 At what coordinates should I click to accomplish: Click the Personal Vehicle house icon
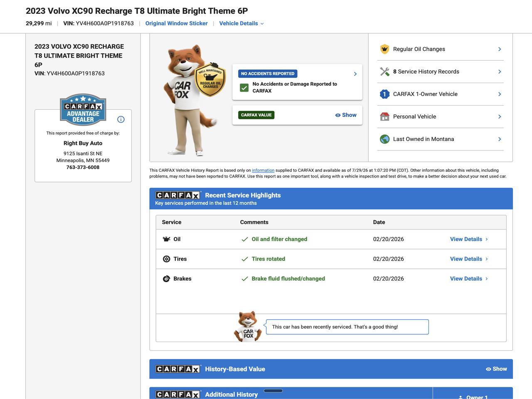pos(384,116)
